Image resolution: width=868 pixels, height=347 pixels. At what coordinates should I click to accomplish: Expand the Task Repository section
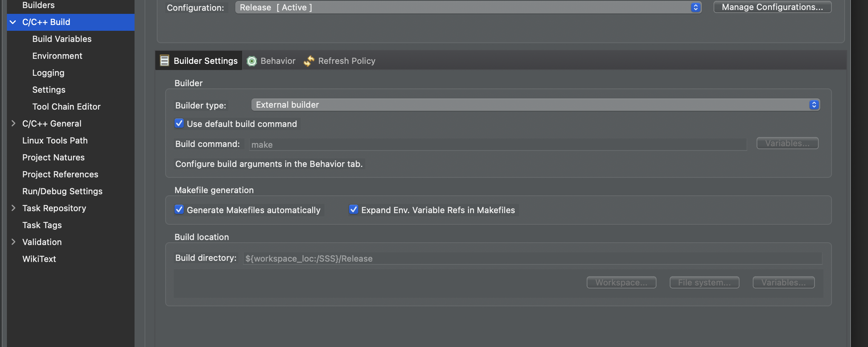pos(13,208)
